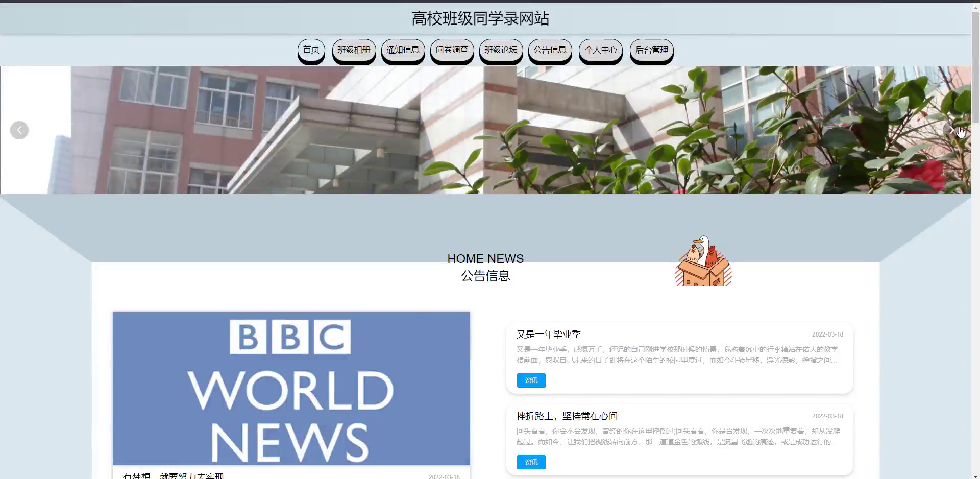
Task: Click the 高校班级同学录网站 site title
Action: pos(480,19)
